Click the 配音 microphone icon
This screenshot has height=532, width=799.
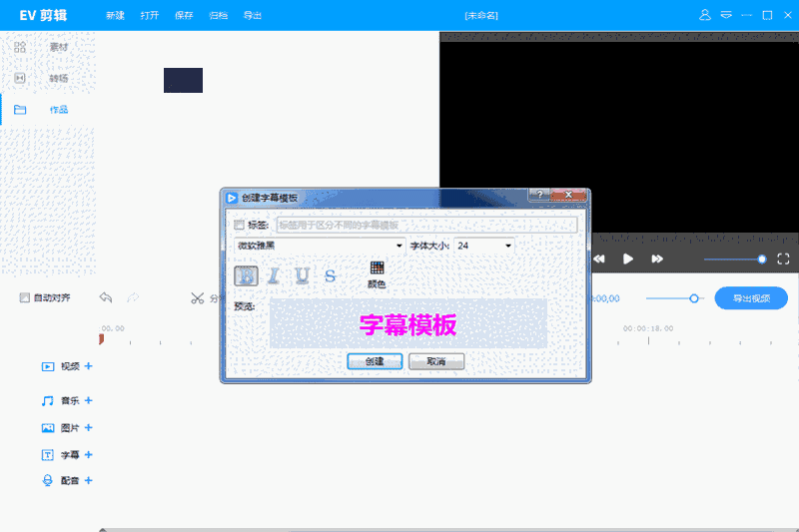tap(47, 480)
